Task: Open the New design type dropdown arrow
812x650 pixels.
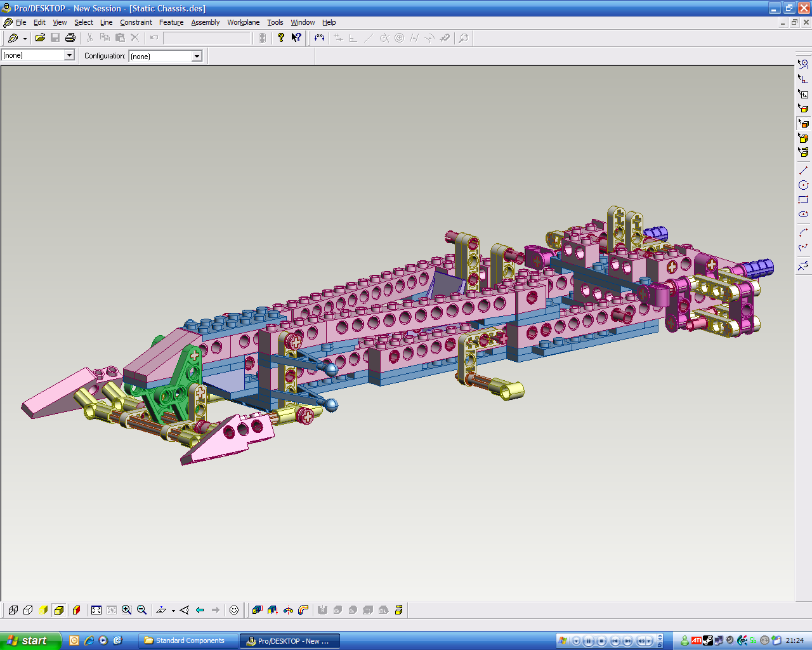Action: pos(25,39)
